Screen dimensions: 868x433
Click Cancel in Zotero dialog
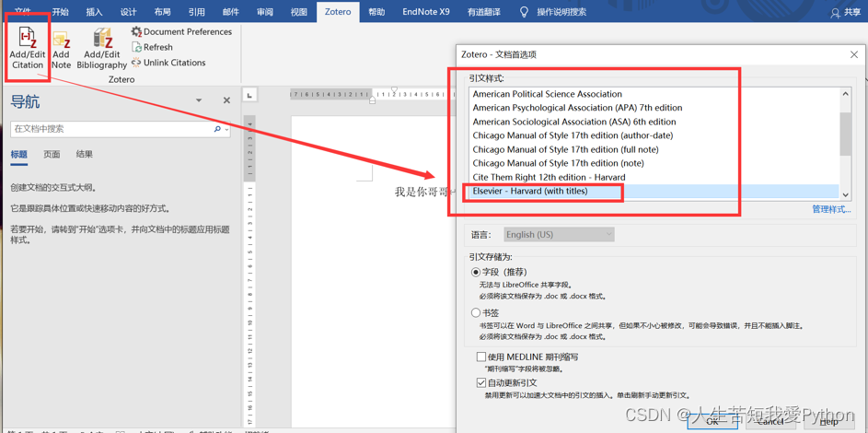770,421
